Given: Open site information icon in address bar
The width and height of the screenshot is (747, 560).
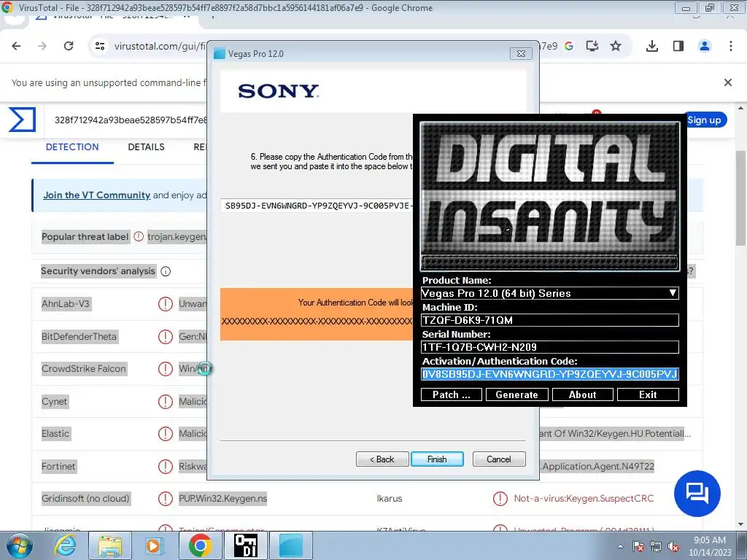Looking at the screenshot, I should 100,46.
